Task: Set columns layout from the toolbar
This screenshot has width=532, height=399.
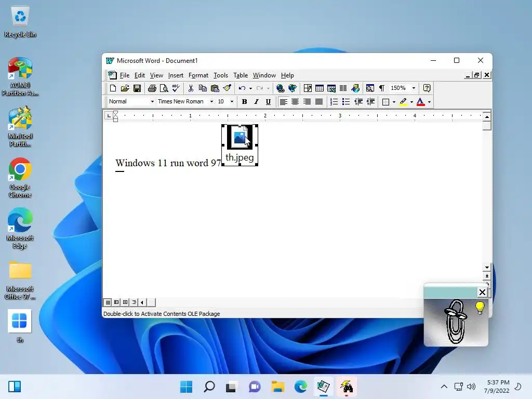Action: (343, 88)
